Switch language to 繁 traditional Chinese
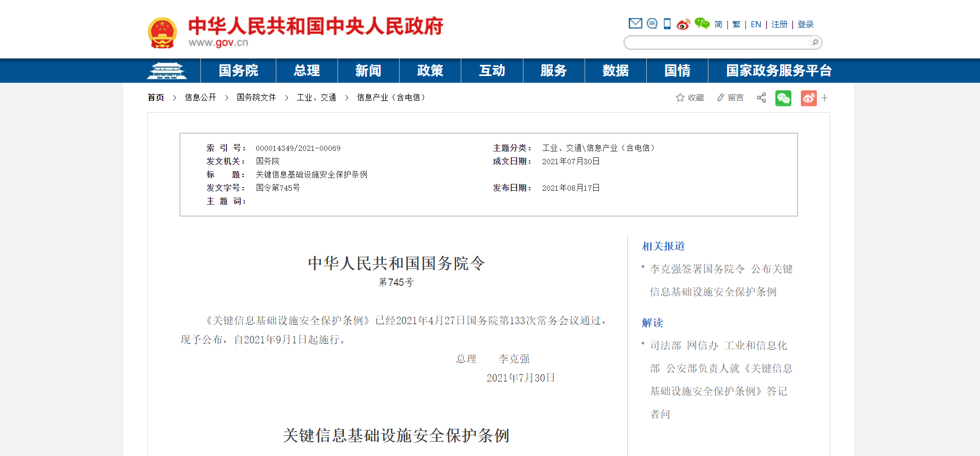 click(x=736, y=24)
